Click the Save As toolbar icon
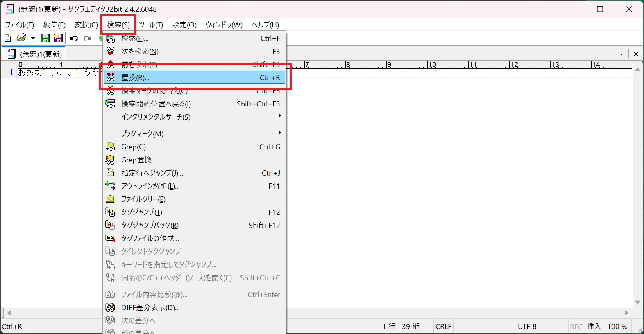 (58, 38)
